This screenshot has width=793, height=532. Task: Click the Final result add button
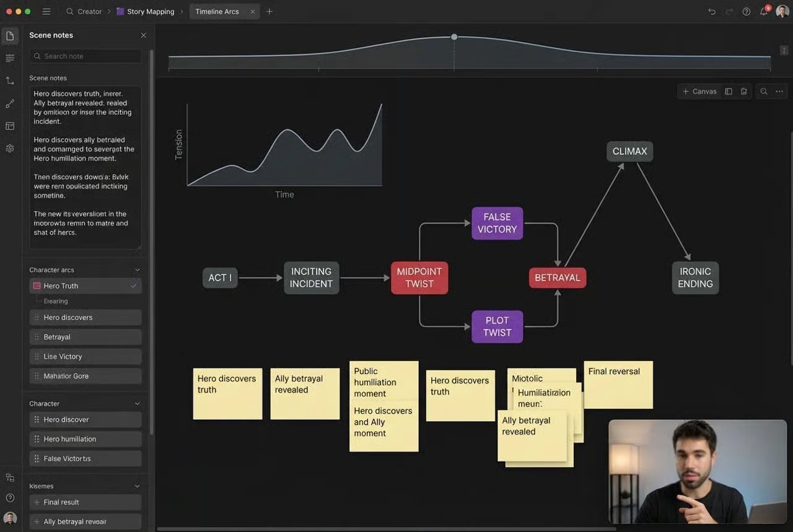coord(35,502)
